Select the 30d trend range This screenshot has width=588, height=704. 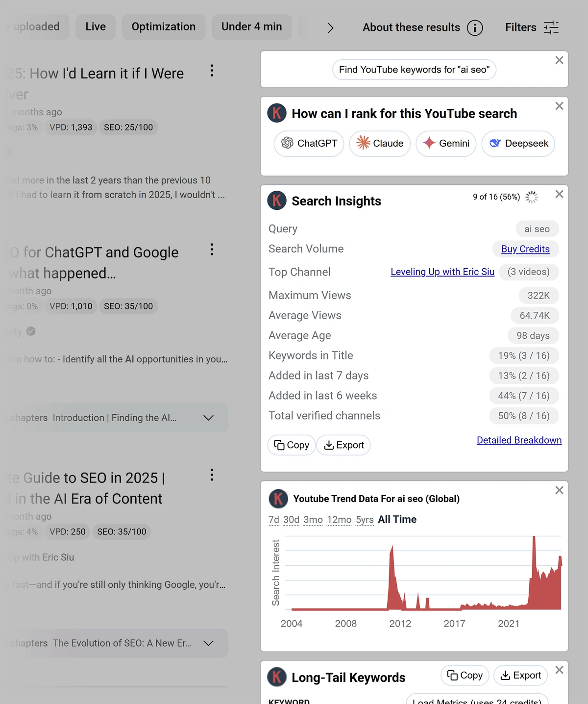[x=291, y=520]
